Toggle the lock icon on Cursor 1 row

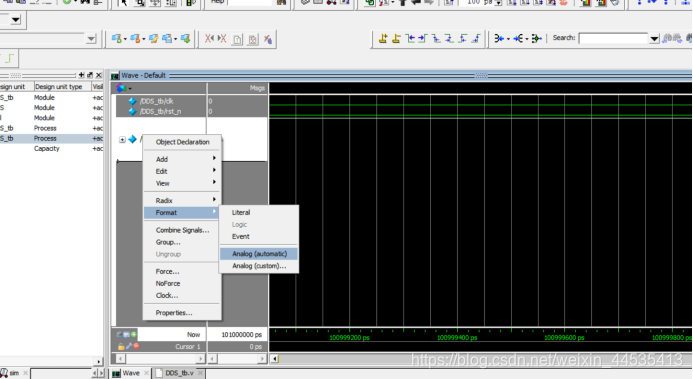121,346
